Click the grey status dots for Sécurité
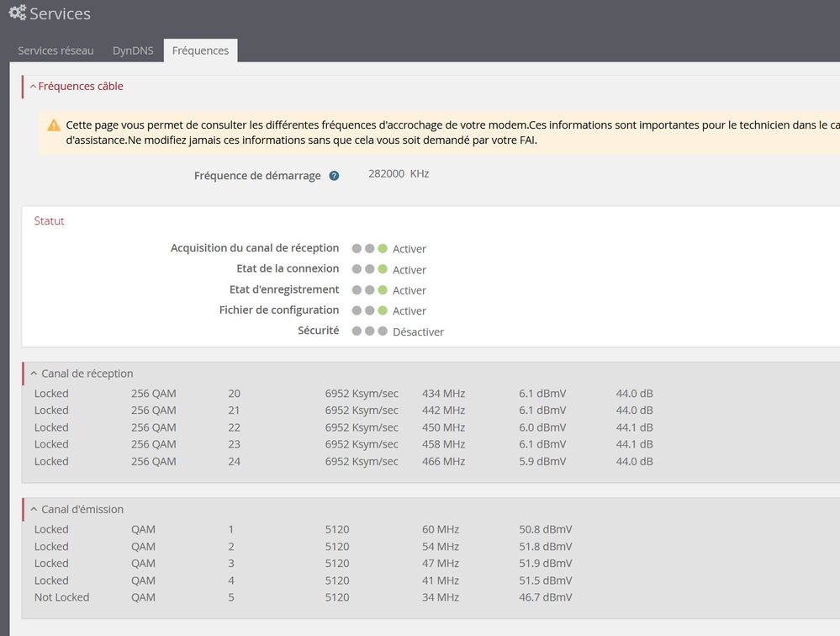Screen dimensions: 840x636 tap(370, 331)
